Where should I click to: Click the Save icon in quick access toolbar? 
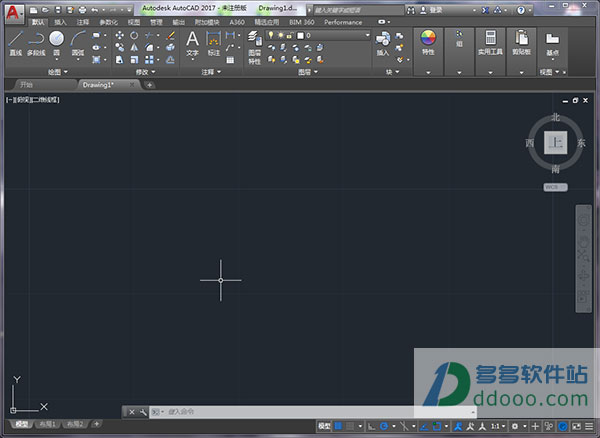click(58, 10)
